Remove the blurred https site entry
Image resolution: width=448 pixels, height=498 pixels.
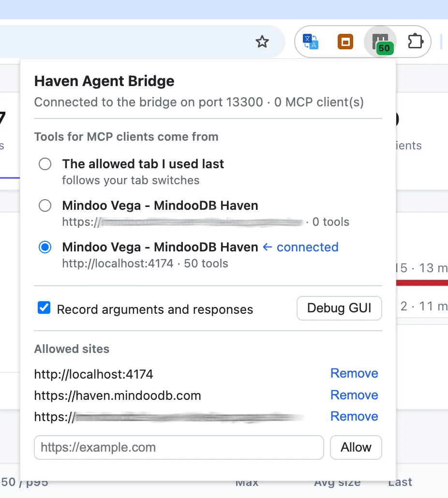point(354,416)
